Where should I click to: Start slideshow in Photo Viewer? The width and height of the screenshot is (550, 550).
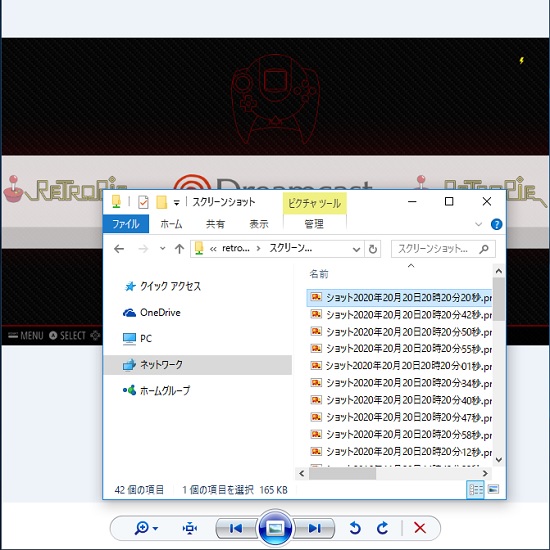(275, 528)
